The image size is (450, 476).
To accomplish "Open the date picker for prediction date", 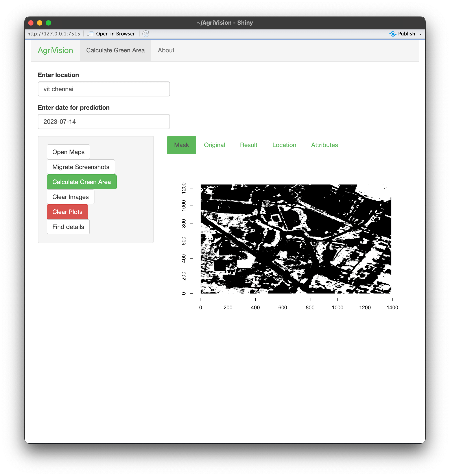I will 104,122.
